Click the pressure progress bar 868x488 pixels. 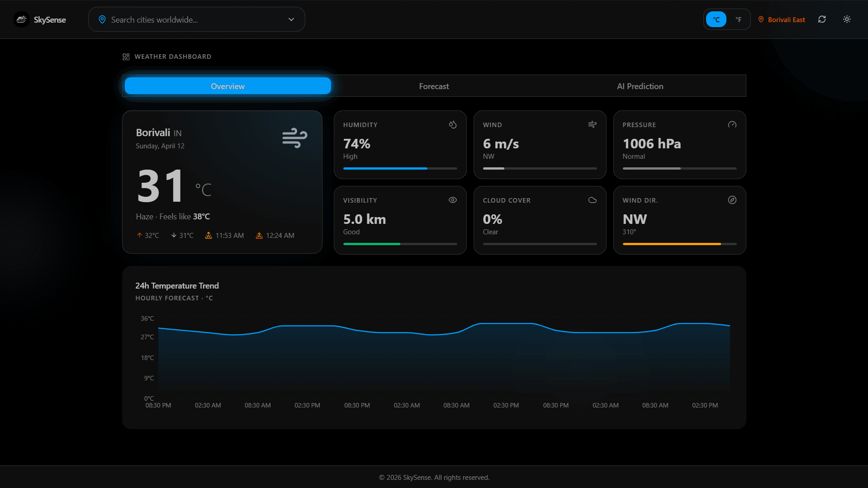pyautogui.click(x=679, y=169)
